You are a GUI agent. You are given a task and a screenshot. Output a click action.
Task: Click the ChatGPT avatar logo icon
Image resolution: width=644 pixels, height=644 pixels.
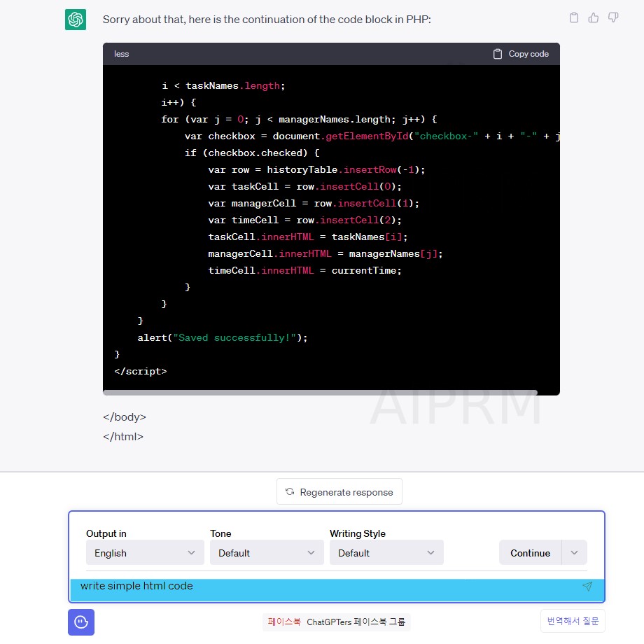76,20
